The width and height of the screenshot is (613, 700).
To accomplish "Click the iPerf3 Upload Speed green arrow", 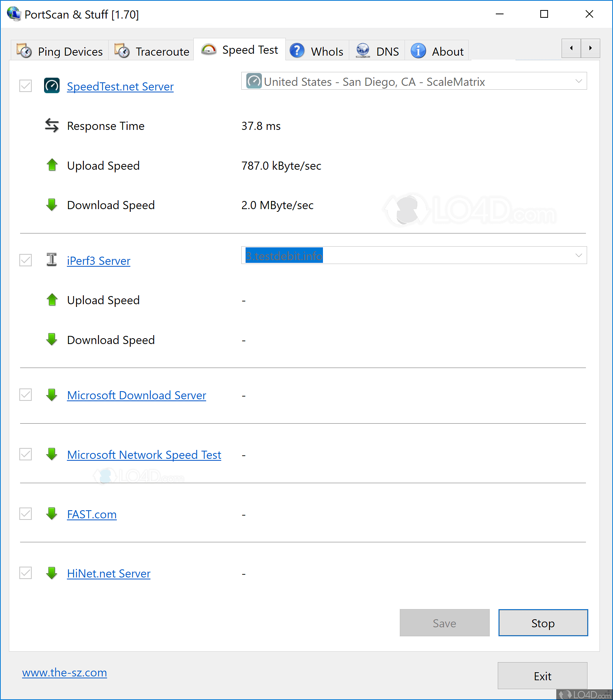I will (x=52, y=300).
